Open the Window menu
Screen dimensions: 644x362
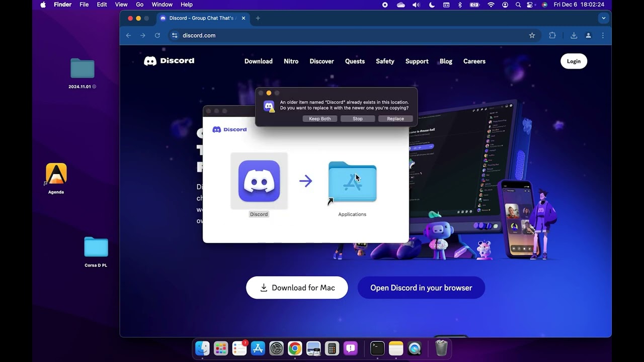(162, 5)
